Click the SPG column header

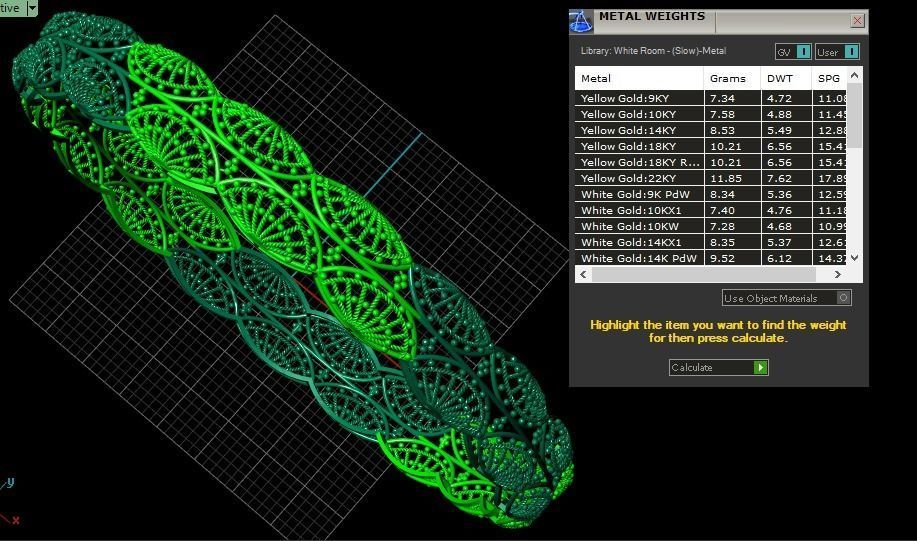pyautogui.click(x=829, y=78)
